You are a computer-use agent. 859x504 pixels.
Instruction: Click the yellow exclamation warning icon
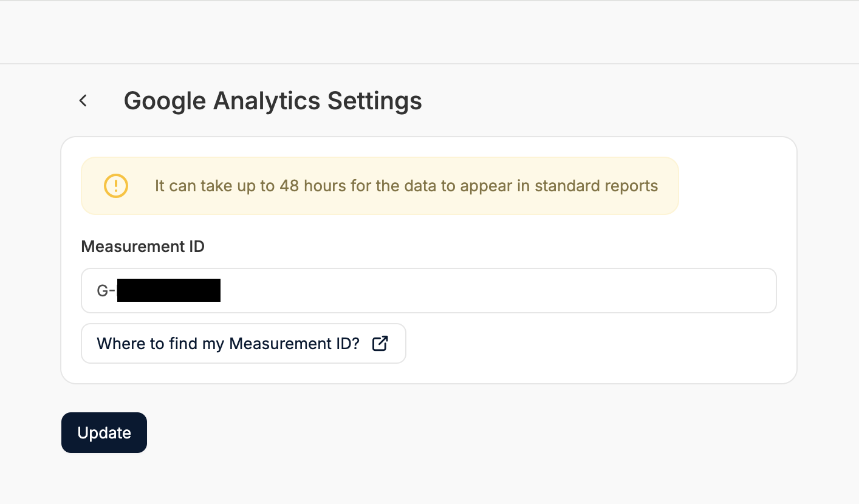point(116,186)
